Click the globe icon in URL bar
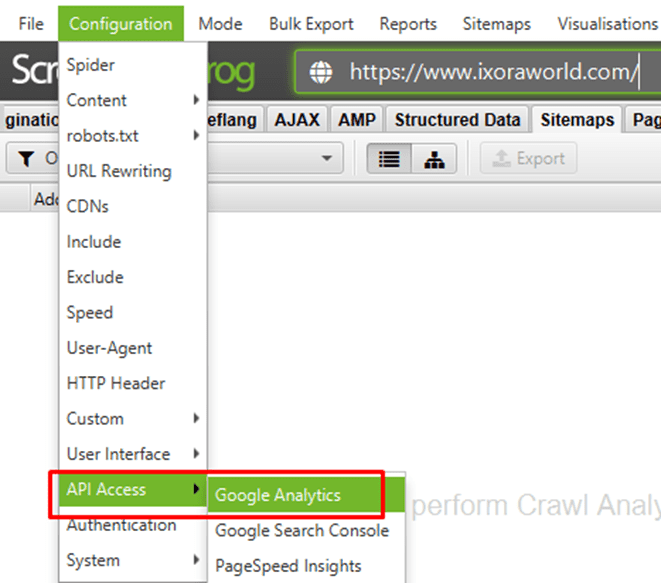 [x=321, y=72]
